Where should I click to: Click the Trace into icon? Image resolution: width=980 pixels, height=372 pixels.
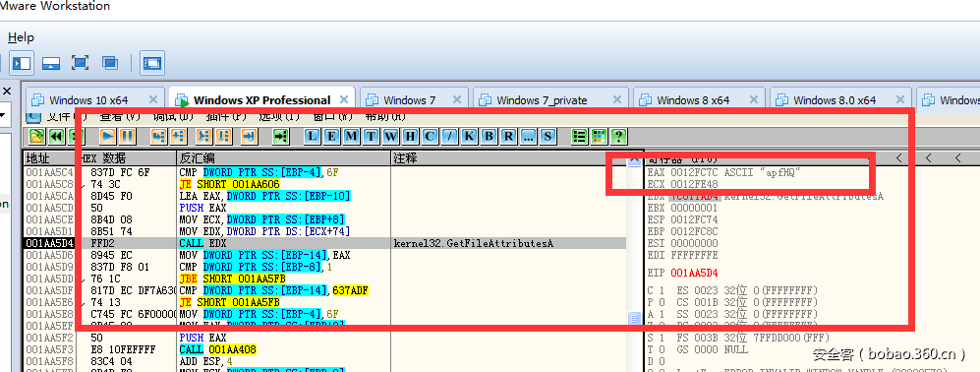203,136
